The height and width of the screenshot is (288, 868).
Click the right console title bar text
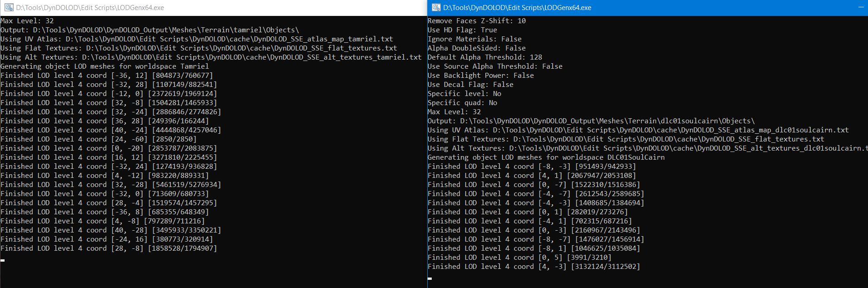point(517,8)
